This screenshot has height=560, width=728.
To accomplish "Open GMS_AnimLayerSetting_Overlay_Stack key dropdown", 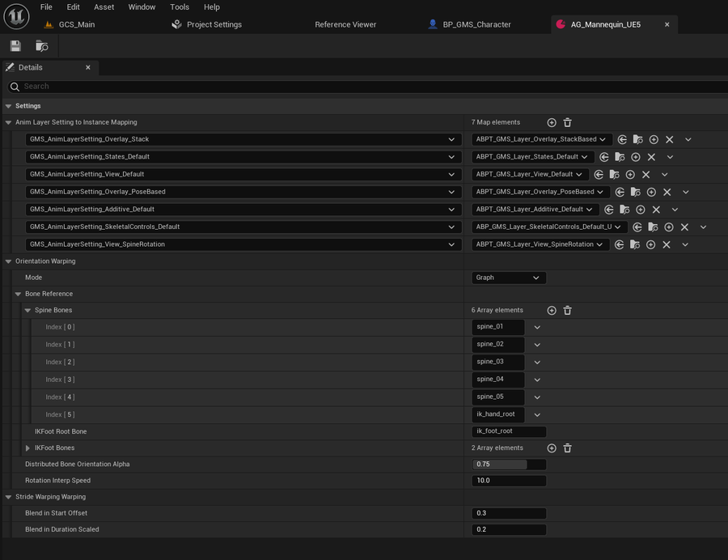I will 243,139.
